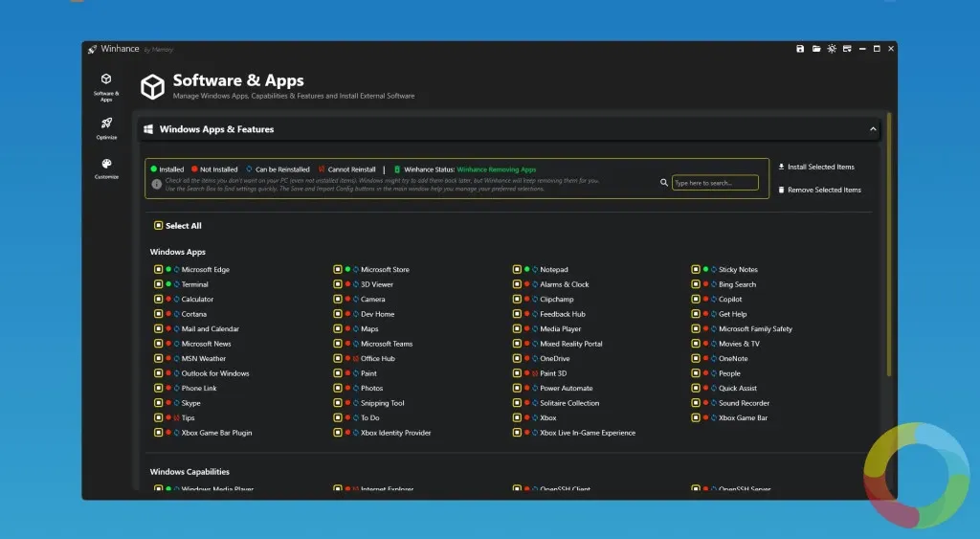Click the 'Phone Link' app label
Screen dimensions: 980x539
click(199, 389)
